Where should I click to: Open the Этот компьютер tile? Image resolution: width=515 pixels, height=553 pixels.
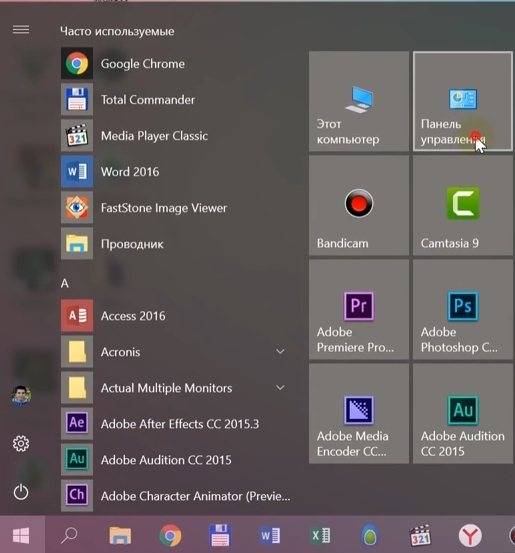[359, 102]
